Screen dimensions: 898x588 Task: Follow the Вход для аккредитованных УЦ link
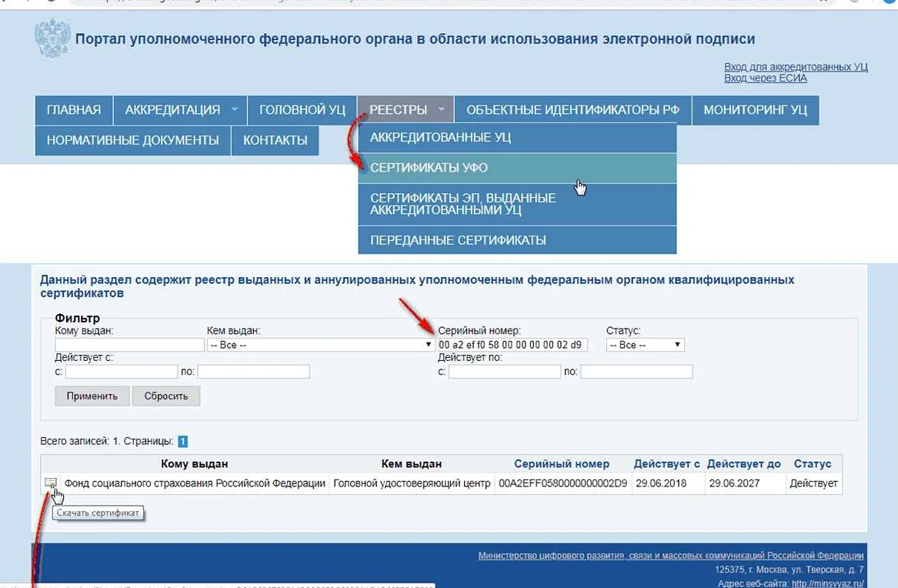tap(796, 67)
